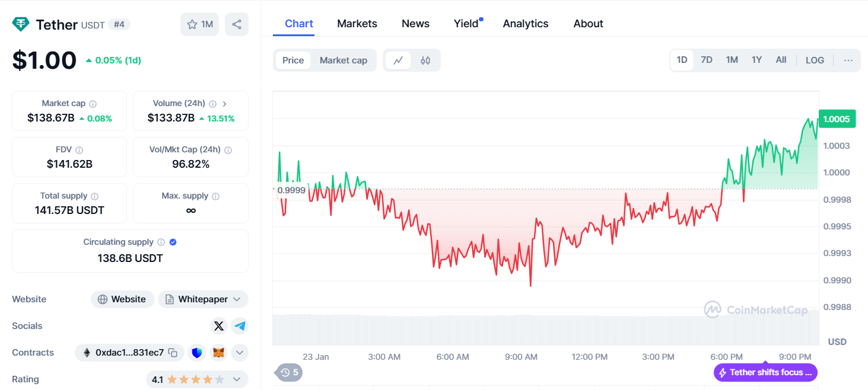Viewport: 868px width, 390px height.
Task: Click the 141.57B USDT total supply
Action: point(69,210)
